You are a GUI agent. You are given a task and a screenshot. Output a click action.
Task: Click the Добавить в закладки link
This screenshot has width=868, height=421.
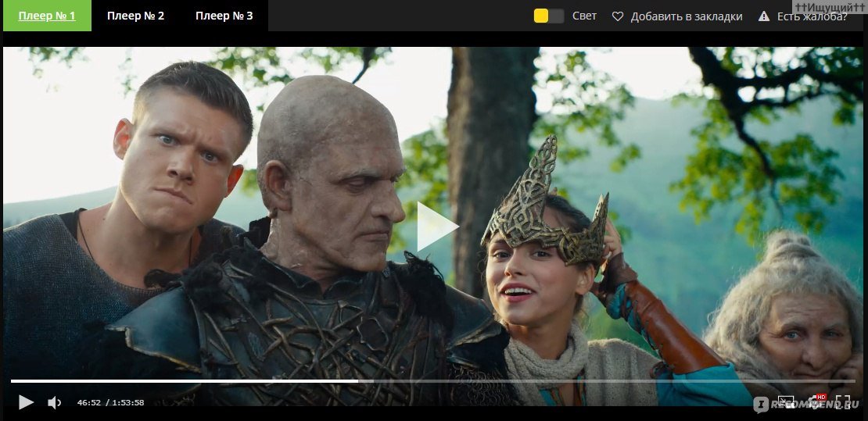point(686,16)
